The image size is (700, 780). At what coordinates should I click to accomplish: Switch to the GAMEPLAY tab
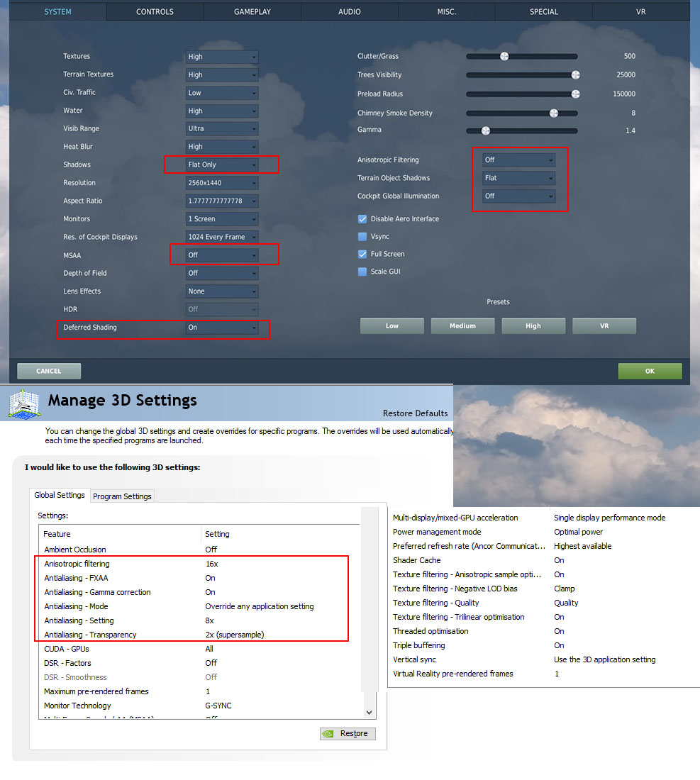tap(252, 11)
